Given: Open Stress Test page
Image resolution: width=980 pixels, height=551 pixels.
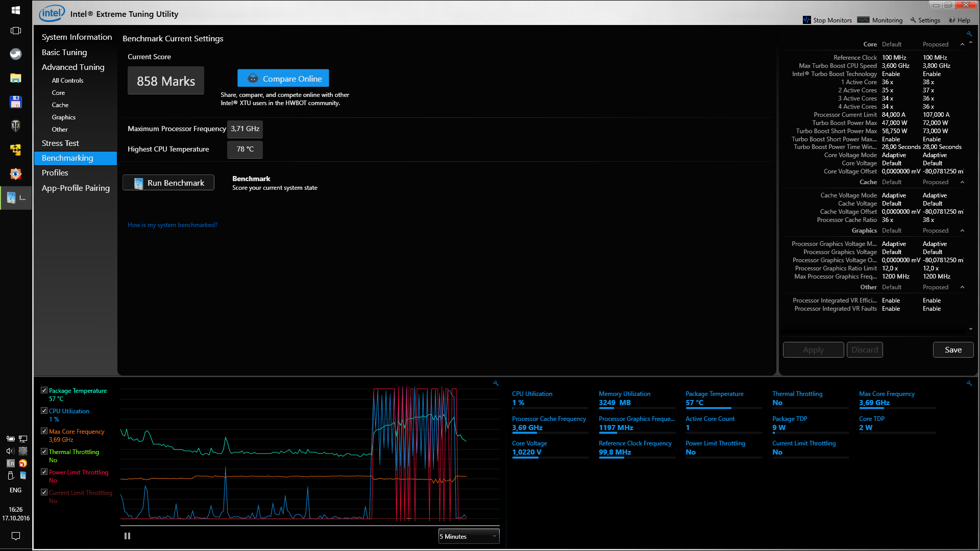Looking at the screenshot, I should point(60,143).
